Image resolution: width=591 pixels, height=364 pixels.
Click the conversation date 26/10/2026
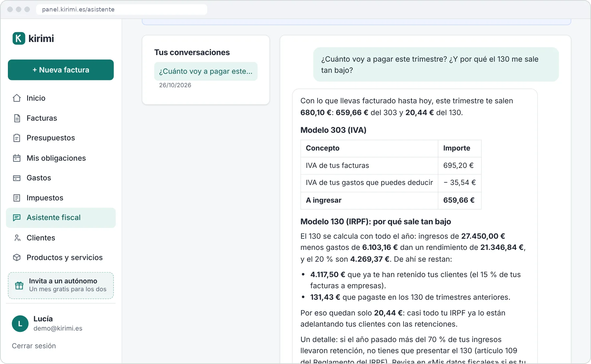[x=175, y=85]
